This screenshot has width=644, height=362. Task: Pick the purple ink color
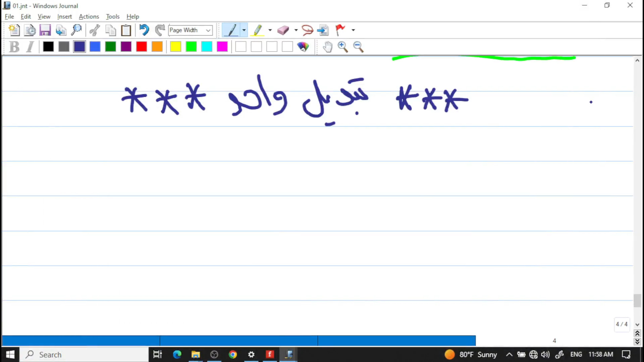pyautogui.click(x=126, y=47)
